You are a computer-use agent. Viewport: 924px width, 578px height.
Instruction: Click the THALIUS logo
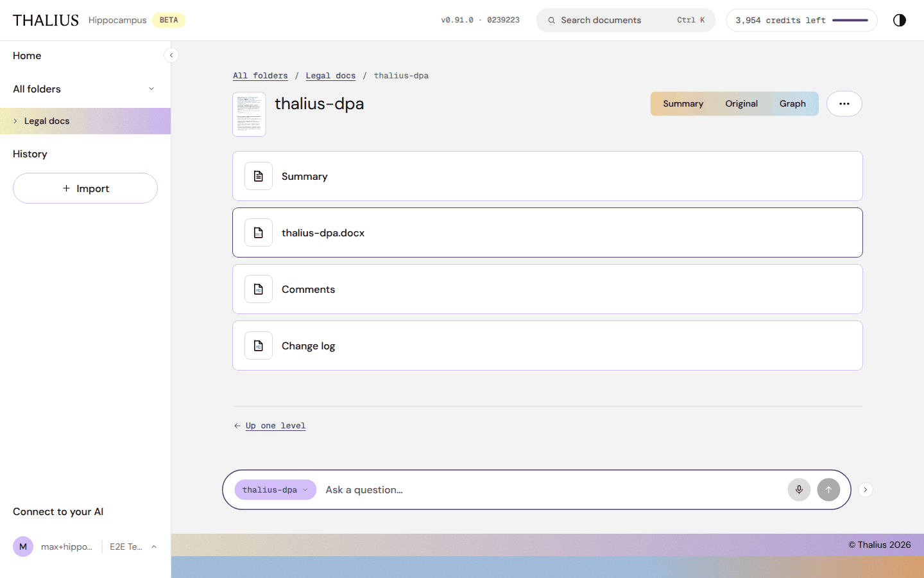click(x=46, y=20)
